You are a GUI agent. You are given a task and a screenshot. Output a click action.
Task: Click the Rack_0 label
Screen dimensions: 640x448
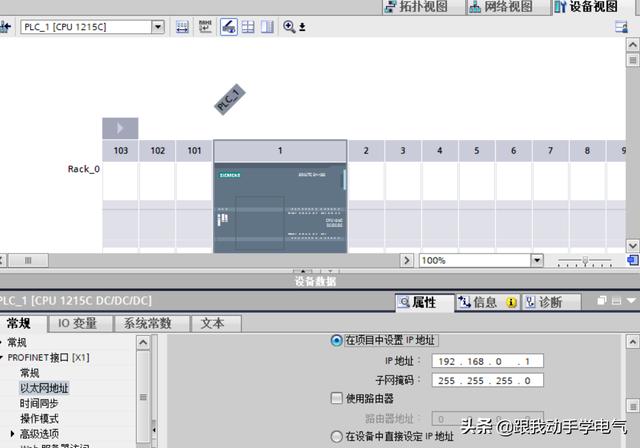point(84,169)
